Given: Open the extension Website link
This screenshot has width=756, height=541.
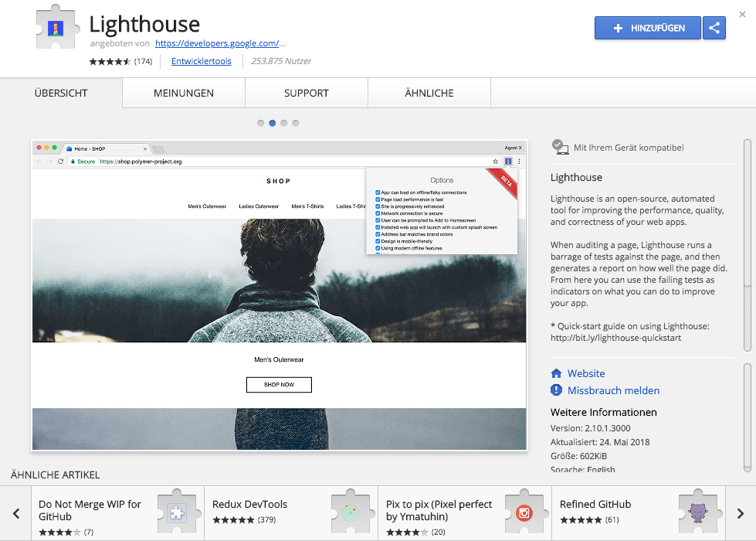Looking at the screenshot, I should point(586,373).
